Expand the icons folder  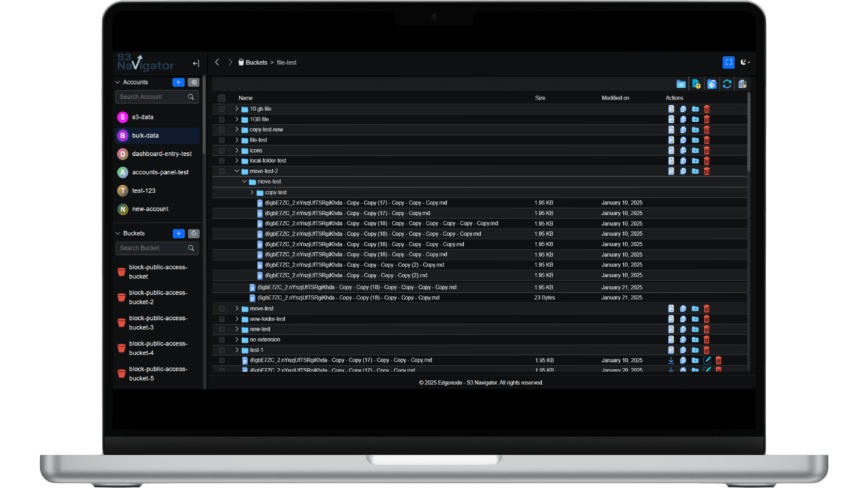(237, 150)
